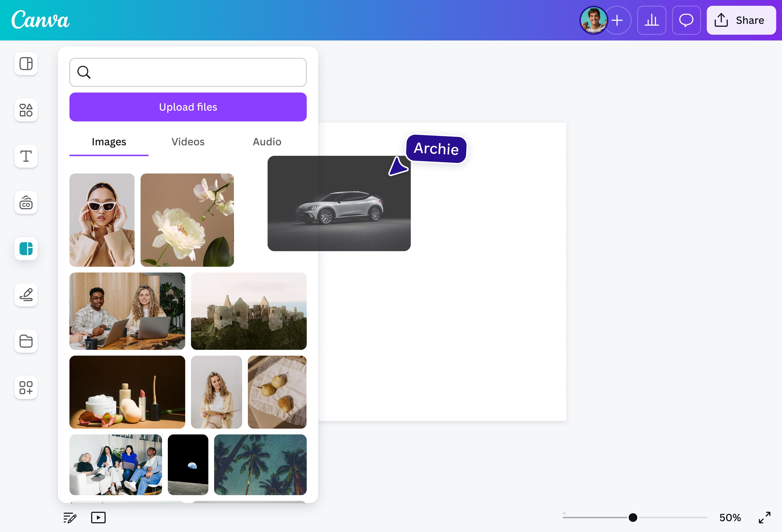Open the Brand panel icon
This screenshot has width=782, height=532.
coord(26,202)
